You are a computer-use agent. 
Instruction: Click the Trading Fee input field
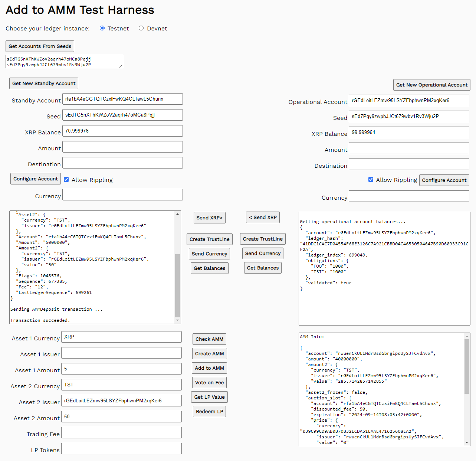click(121, 432)
